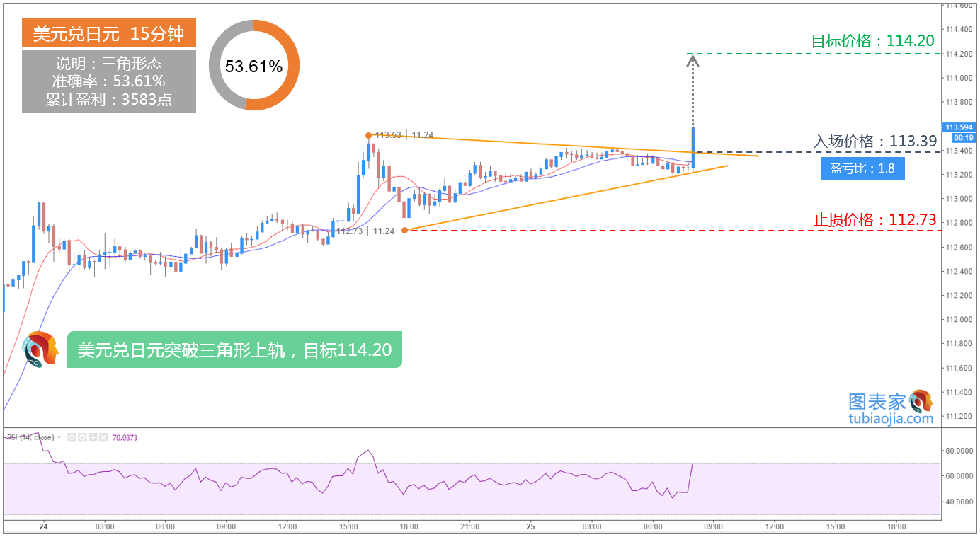
Task: Toggle the RSI indicator visibility eye icon
Action: pos(72,437)
